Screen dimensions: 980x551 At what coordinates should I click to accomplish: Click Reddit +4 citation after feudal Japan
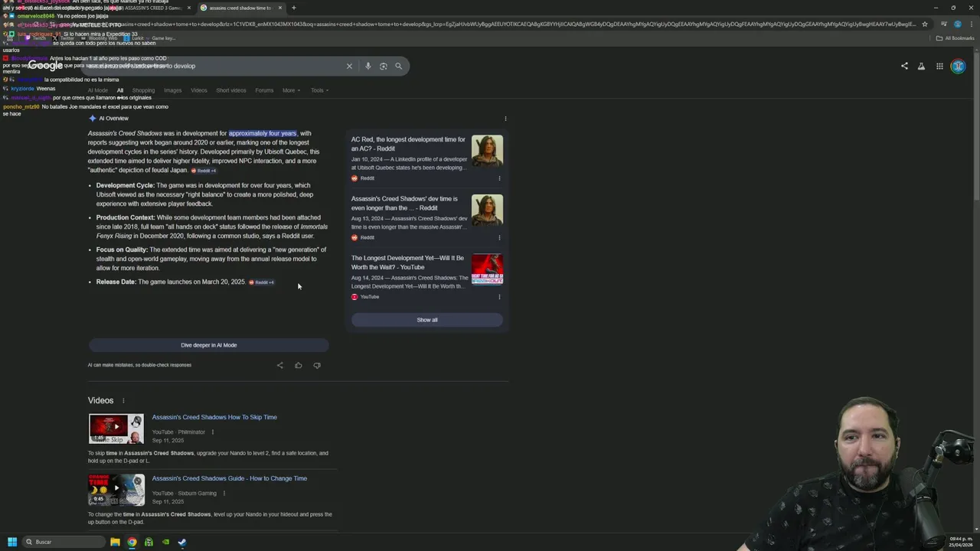pyautogui.click(x=204, y=171)
